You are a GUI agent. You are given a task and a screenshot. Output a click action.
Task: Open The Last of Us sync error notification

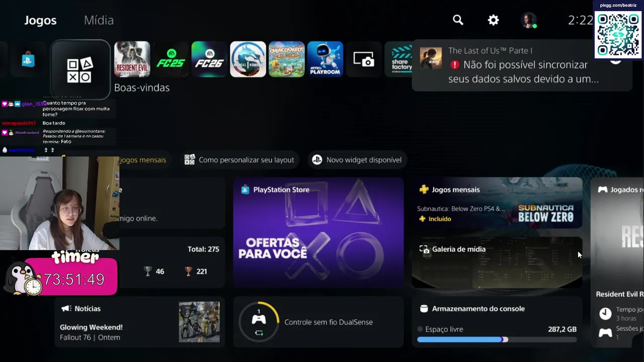point(522,66)
